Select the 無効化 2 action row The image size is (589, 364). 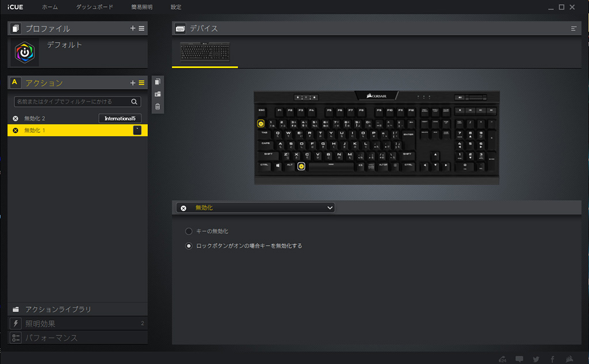(x=78, y=118)
